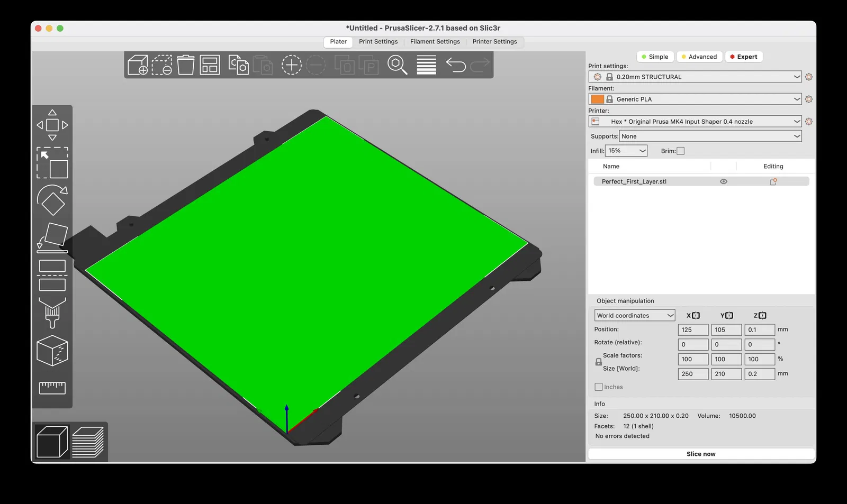Open World coordinates dropdown

pyautogui.click(x=635, y=315)
